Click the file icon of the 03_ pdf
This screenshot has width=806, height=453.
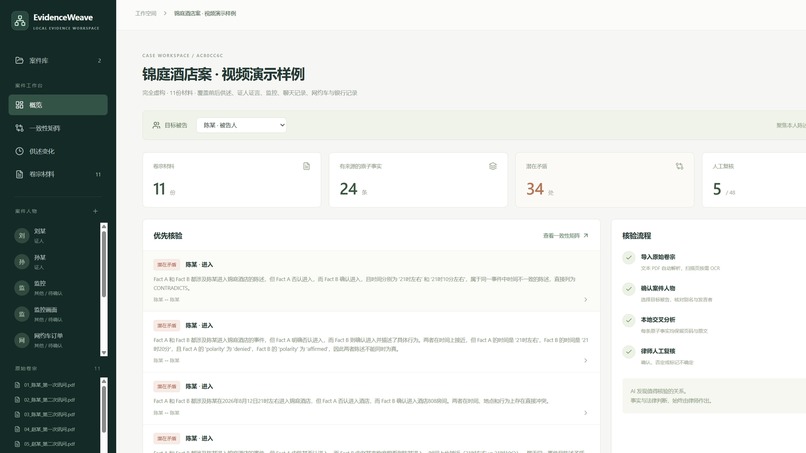(17, 414)
